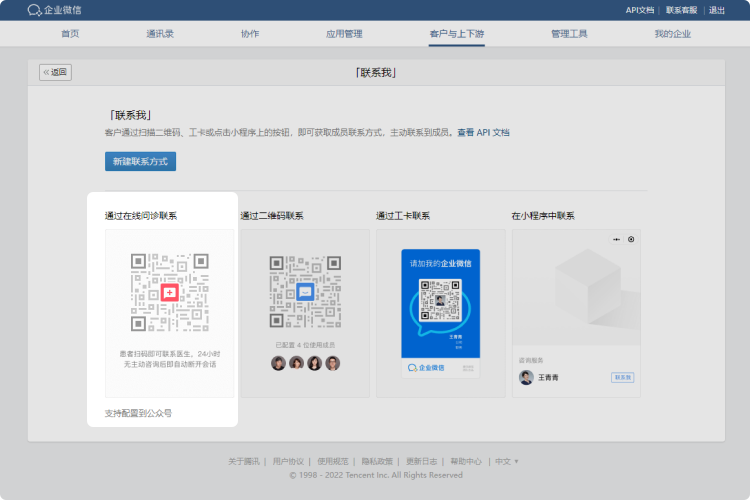The image size is (750, 500).
Task: Switch to the 通讯录 tab
Action: [160, 33]
